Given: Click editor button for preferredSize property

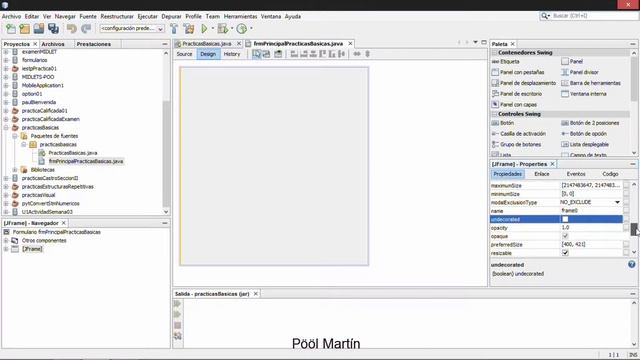Looking at the screenshot, I should click(626, 244).
